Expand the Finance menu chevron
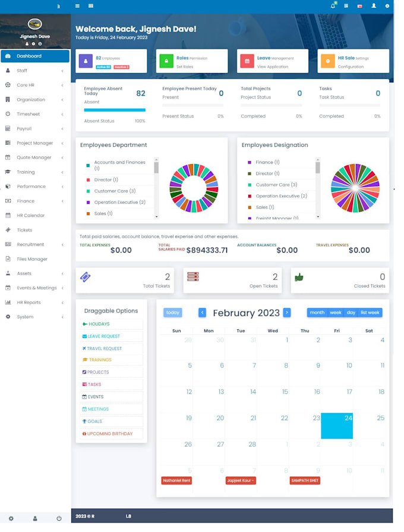 click(62, 201)
